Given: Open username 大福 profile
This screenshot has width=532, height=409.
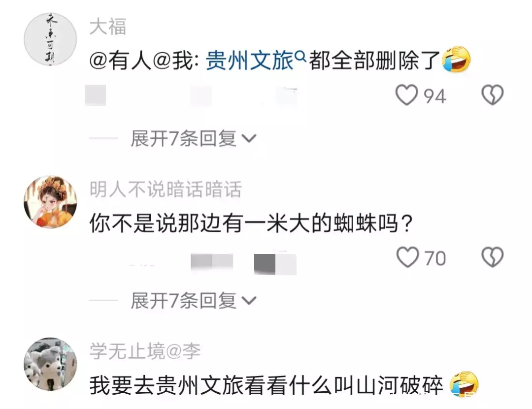Looking at the screenshot, I should click(x=108, y=27).
